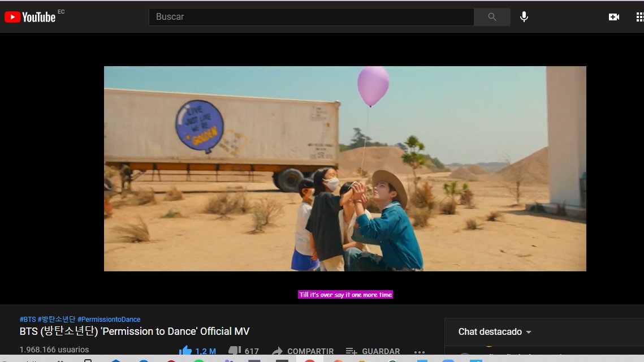Select the video title 'Permission to Dance' Official MV
Image resolution: width=644 pixels, height=362 pixels.
[x=135, y=331]
